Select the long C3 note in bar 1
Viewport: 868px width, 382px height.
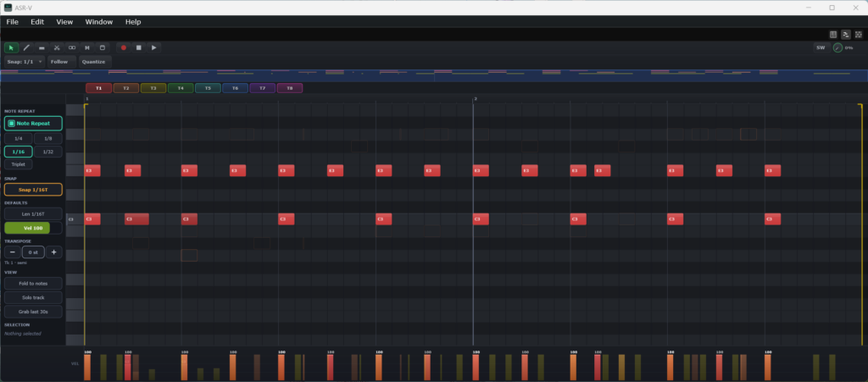coord(136,219)
